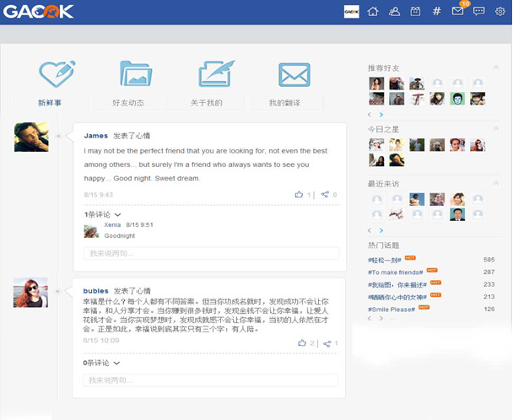Click the feather writing icon

[216, 73]
